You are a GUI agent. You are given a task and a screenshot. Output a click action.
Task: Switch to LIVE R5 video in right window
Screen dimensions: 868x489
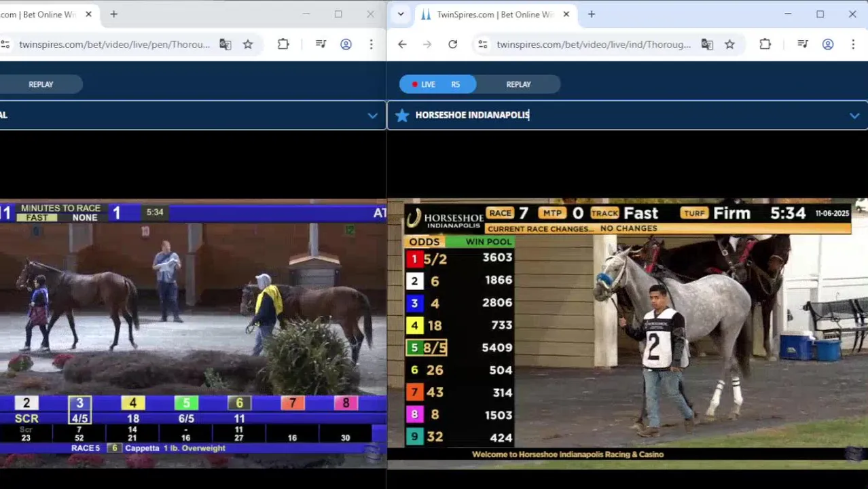pyautogui.click(x=437, y=84)
